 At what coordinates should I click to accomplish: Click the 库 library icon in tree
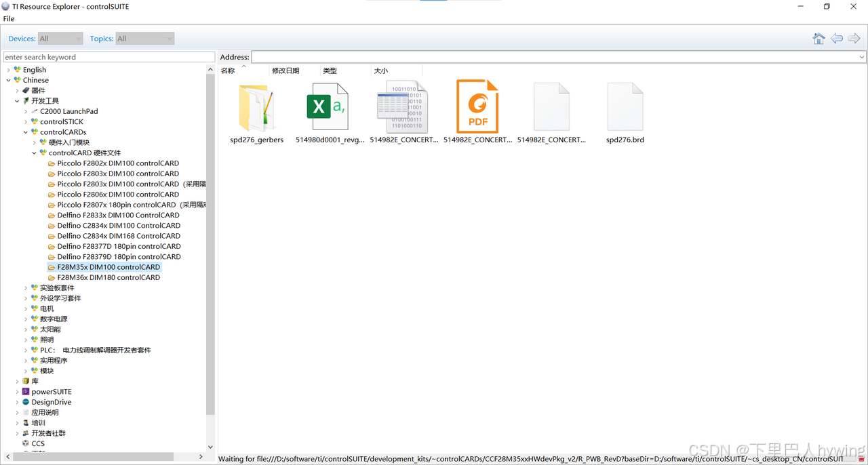click(x=26, y=381)
